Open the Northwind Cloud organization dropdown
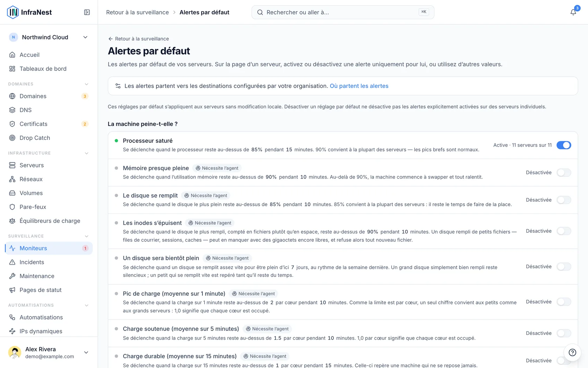 click(x=49, y=37)
